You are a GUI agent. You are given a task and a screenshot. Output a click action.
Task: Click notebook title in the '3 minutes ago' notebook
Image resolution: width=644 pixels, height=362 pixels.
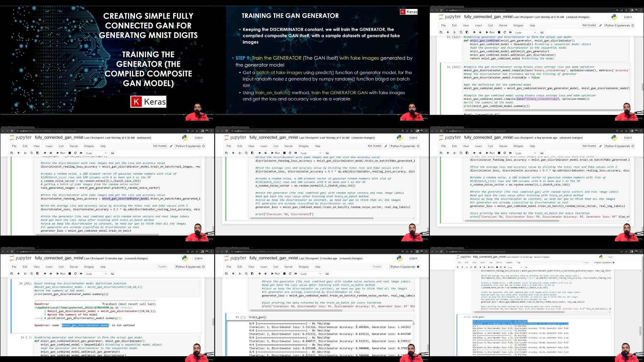point(274,258)
